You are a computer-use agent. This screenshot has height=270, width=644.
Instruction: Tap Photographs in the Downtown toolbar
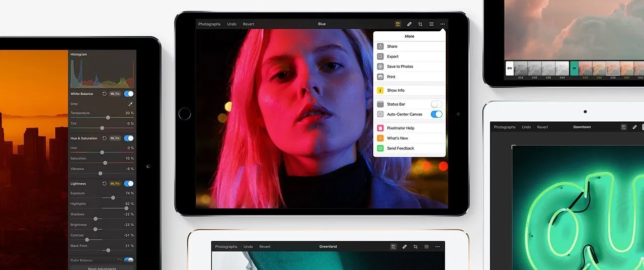505,127
